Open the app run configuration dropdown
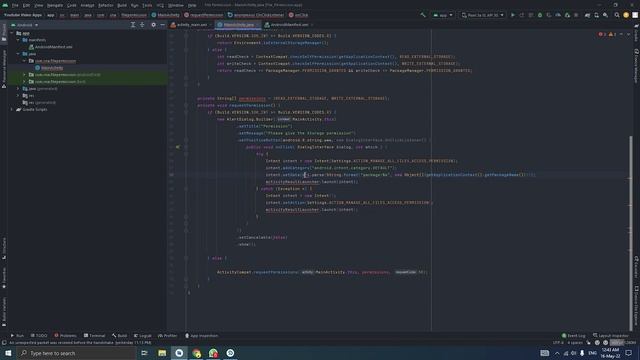 tap(443, 15)
